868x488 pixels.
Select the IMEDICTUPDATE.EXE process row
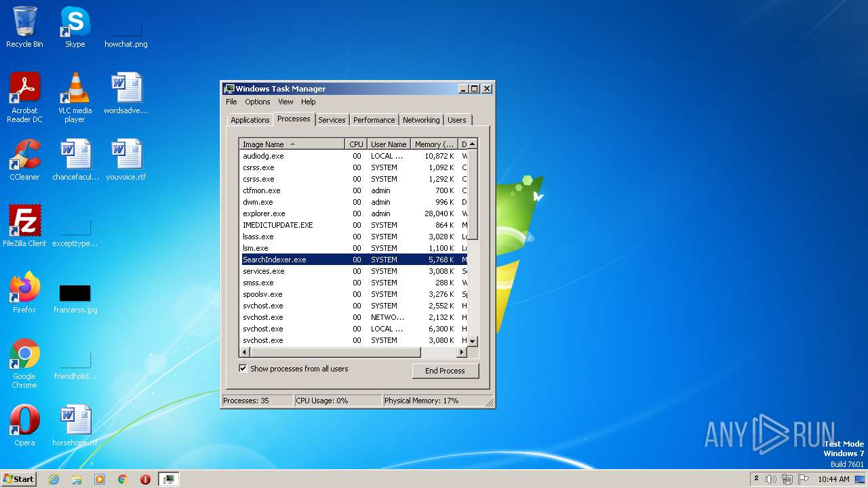[x=354, y=225]
